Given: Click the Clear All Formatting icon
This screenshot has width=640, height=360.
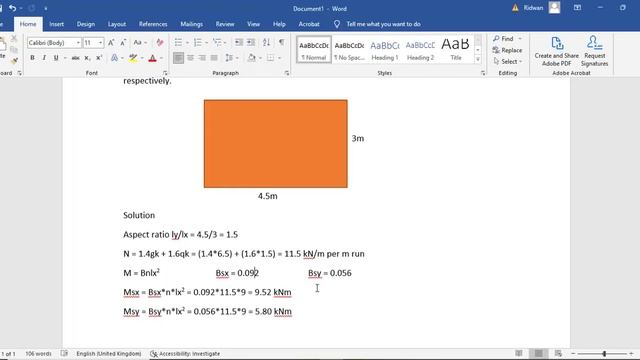Looking at the screenshot, I should click(x=160, y=42).
